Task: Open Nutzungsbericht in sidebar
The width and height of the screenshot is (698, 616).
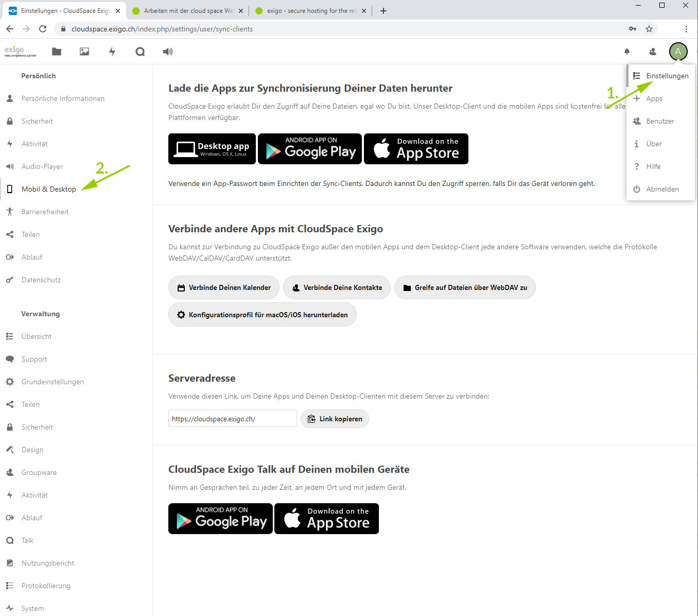Action: point(76,563)
